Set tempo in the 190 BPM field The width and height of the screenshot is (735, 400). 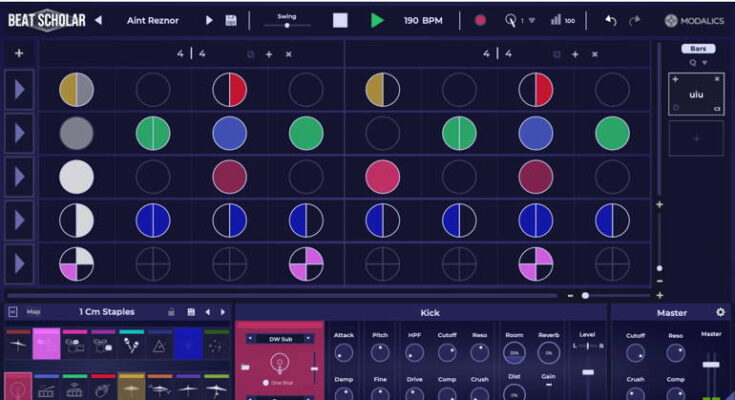coord(424,20)
